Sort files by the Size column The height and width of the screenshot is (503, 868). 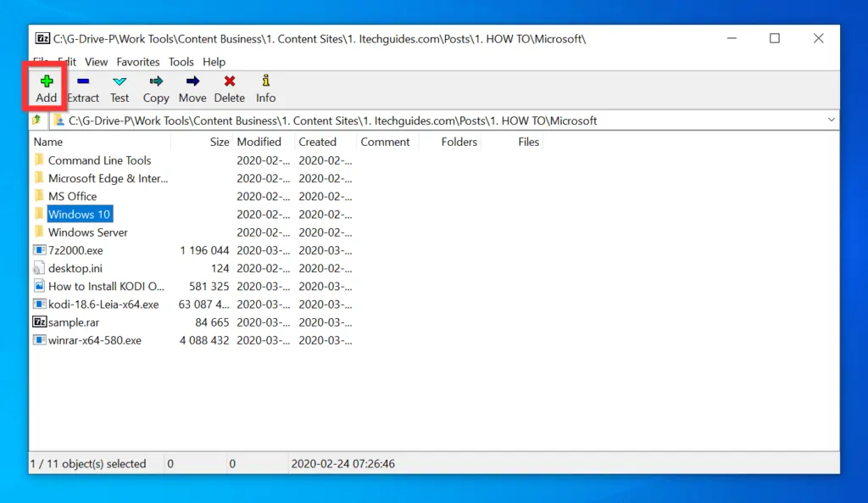tap(219, 142)
